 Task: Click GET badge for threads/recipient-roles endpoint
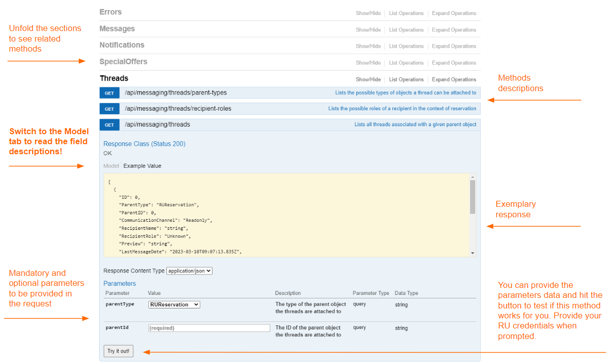(x=109, y=109)
